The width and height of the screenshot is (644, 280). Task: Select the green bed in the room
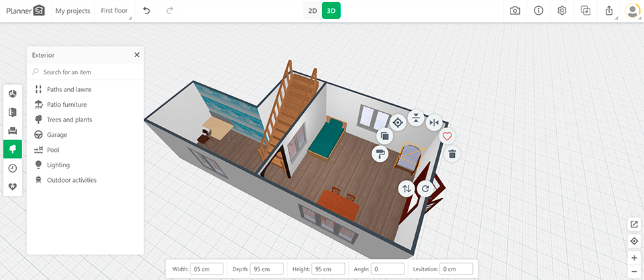327,138
